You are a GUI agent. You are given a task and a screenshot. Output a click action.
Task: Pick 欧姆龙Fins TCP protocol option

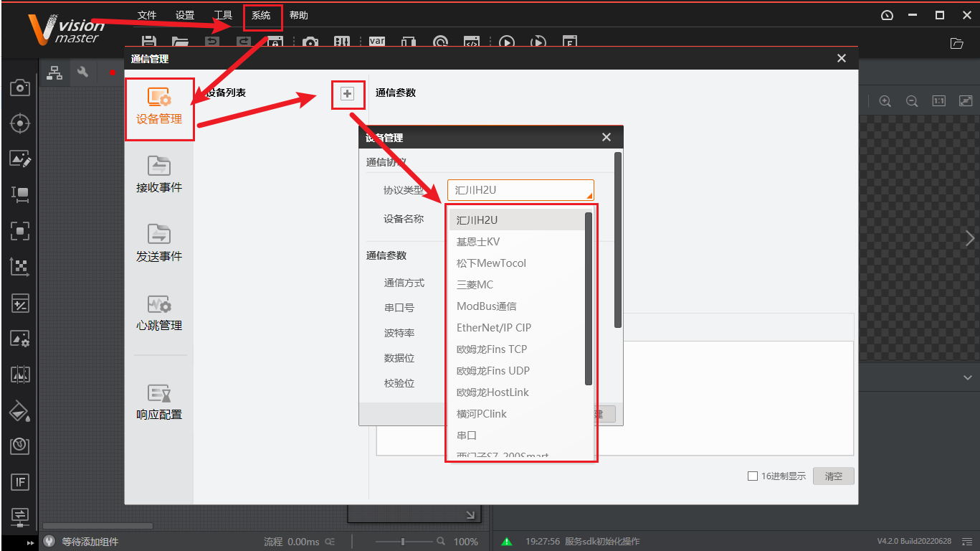[491, 349]
